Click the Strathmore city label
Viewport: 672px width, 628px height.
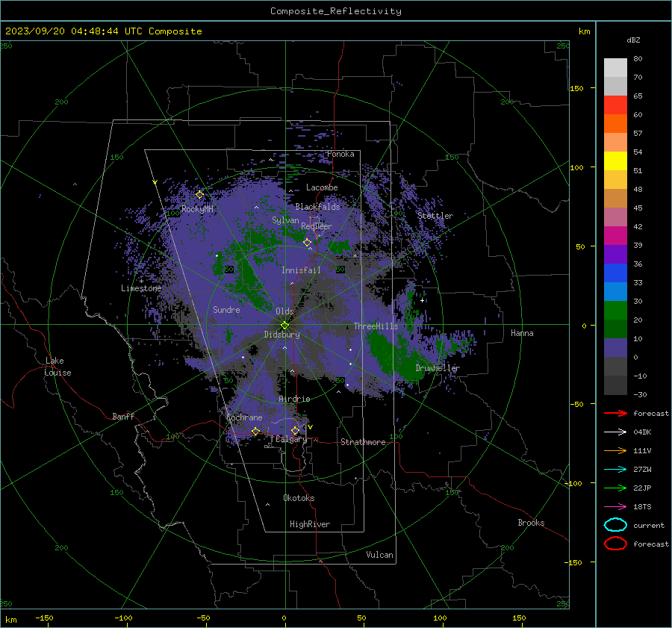pyautogui.click(x=363, y=442)
